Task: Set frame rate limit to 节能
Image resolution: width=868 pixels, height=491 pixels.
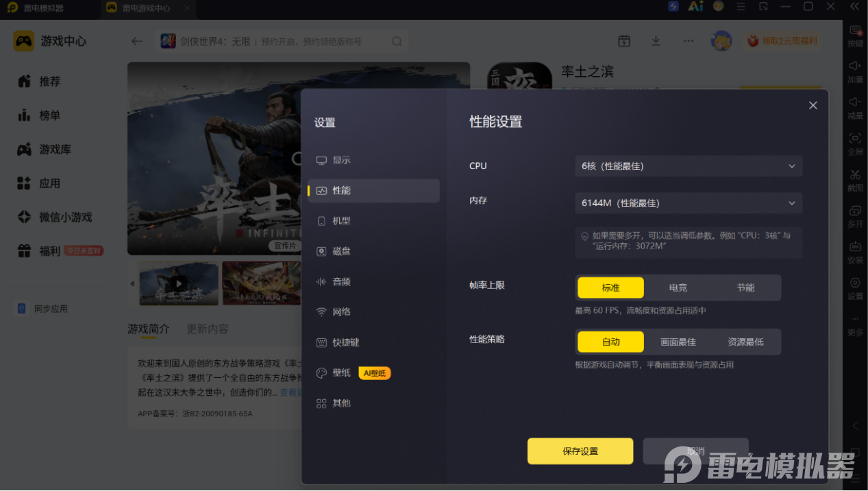Action: 745,288
